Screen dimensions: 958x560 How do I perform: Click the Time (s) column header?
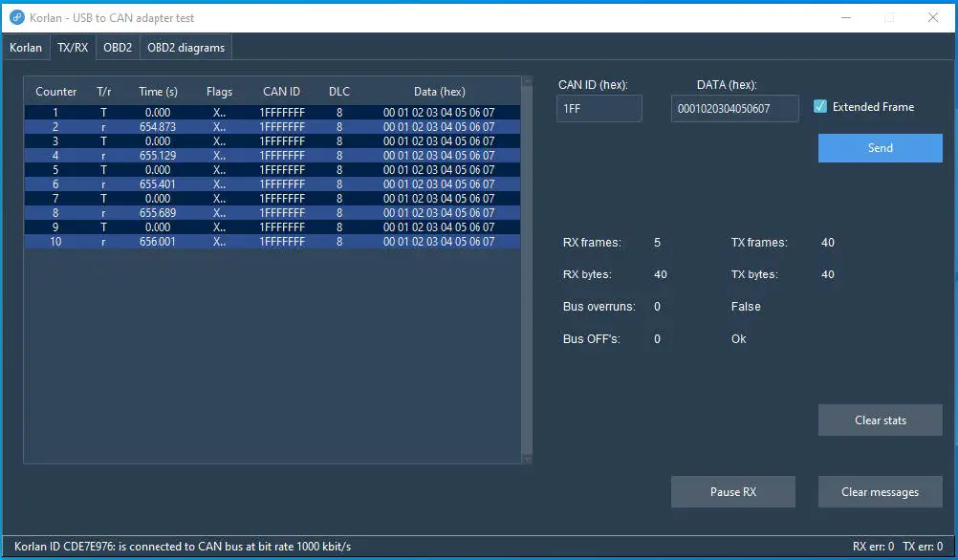tap(157, 91)
